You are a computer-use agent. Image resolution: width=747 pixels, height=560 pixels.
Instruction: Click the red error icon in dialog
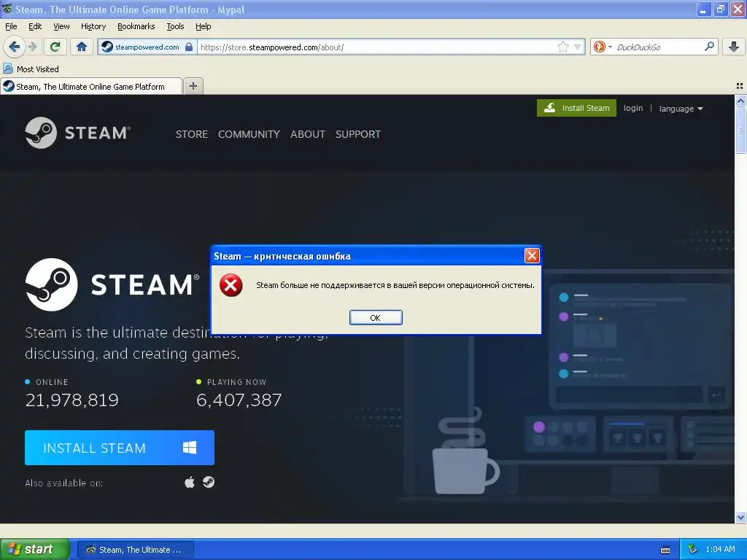(x=231, y=285)
